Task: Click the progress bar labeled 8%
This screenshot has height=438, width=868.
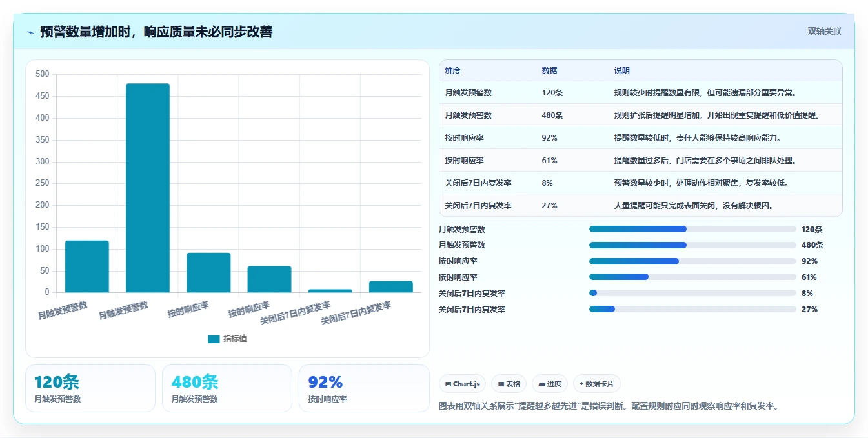Action: pos(692,293)
